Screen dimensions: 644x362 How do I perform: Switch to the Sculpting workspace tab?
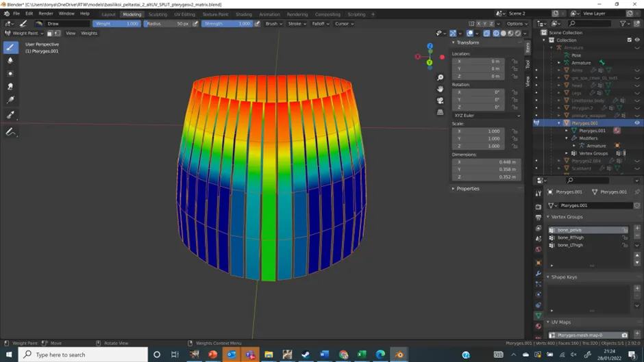click(x=158, y=14)
